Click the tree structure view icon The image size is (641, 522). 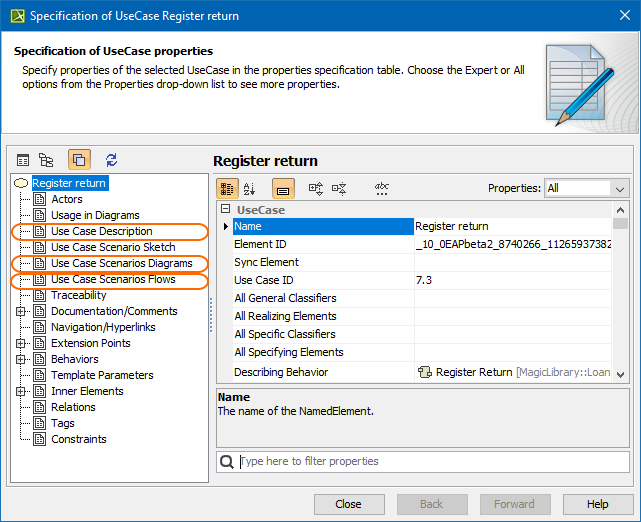click(x=46, y=160)
